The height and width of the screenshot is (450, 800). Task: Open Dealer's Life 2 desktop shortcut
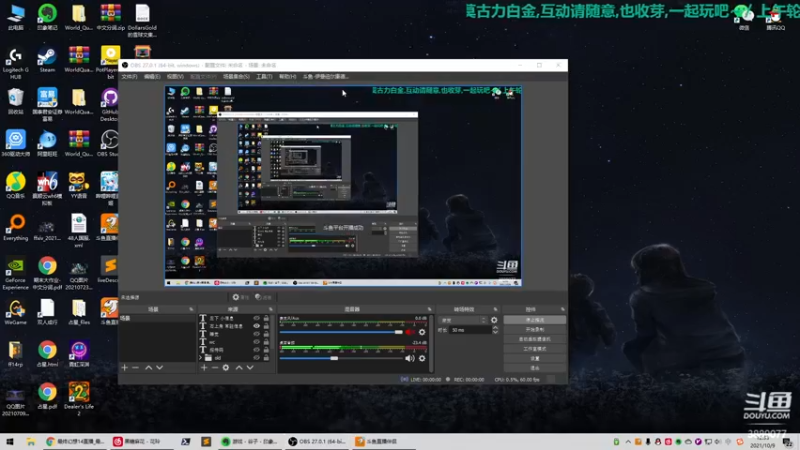coord(79,398)
